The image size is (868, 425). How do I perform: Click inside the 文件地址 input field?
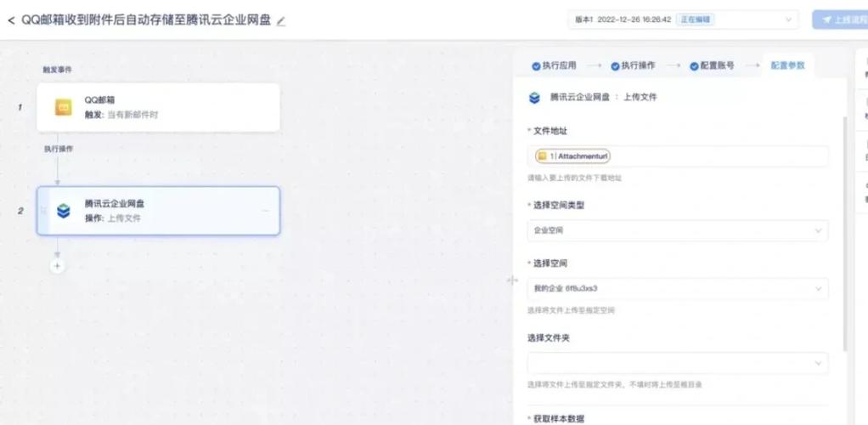678,156
